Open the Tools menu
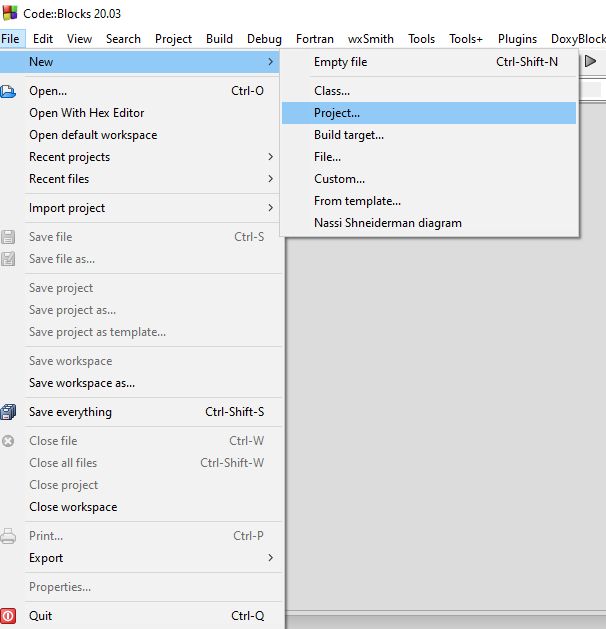 (x=422, y=39)
